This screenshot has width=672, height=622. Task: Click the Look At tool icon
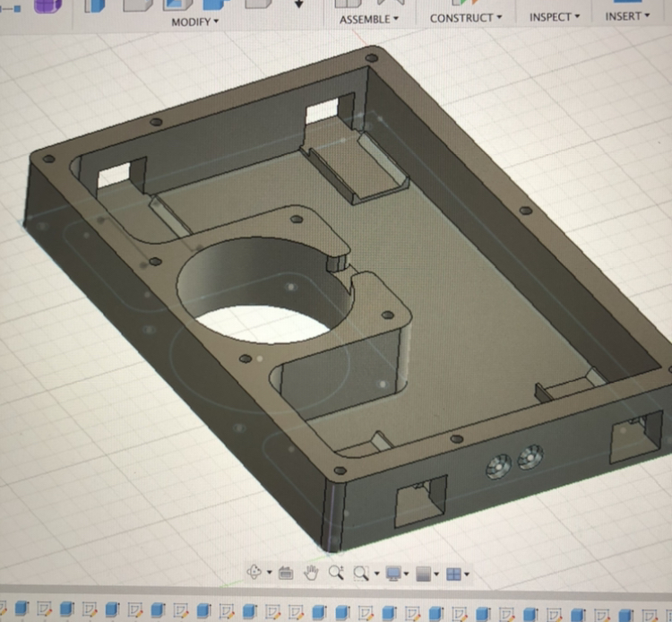click(286, 573)
